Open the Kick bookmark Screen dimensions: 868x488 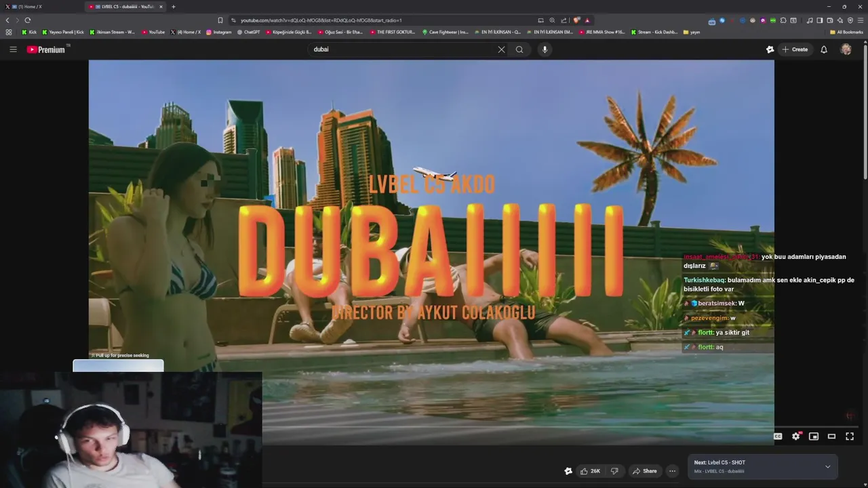pos(29,32)
